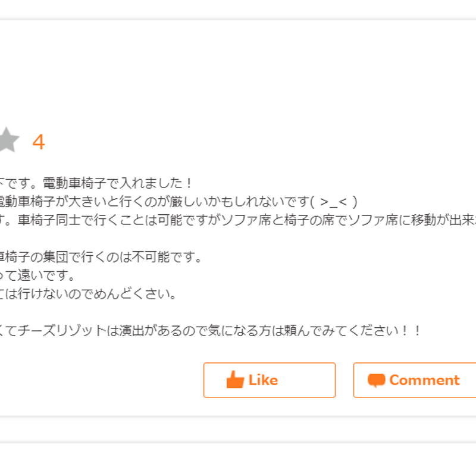Click the line 集団で行くのは不可能です

point(101,257)
